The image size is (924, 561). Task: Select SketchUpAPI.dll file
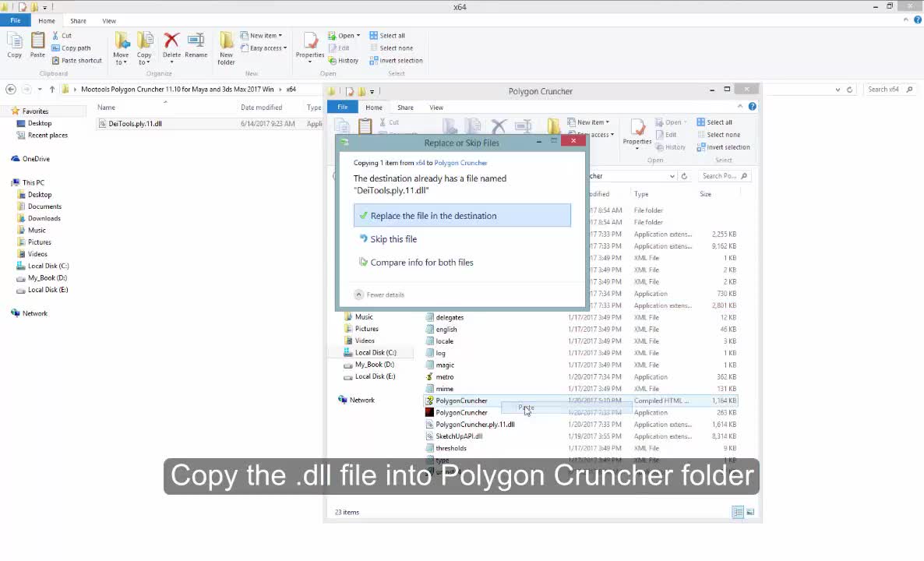(458, 436)
